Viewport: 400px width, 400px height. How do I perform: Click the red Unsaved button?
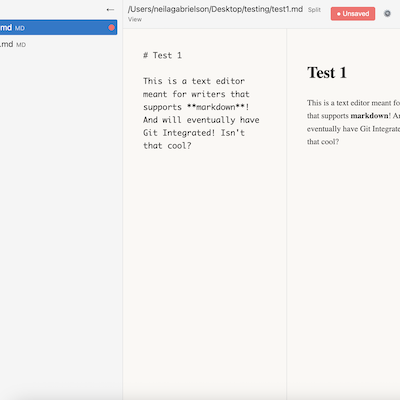[x=353, y=14]
